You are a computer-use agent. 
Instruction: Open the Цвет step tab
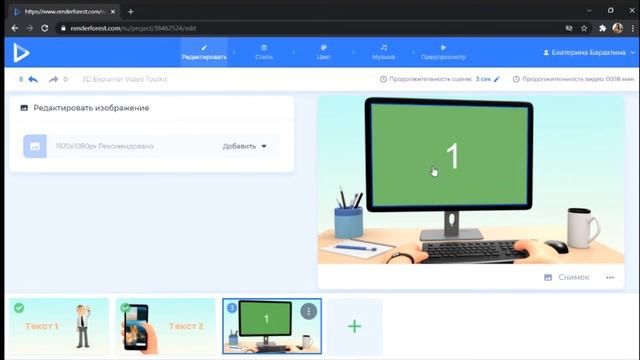(323, 52)
